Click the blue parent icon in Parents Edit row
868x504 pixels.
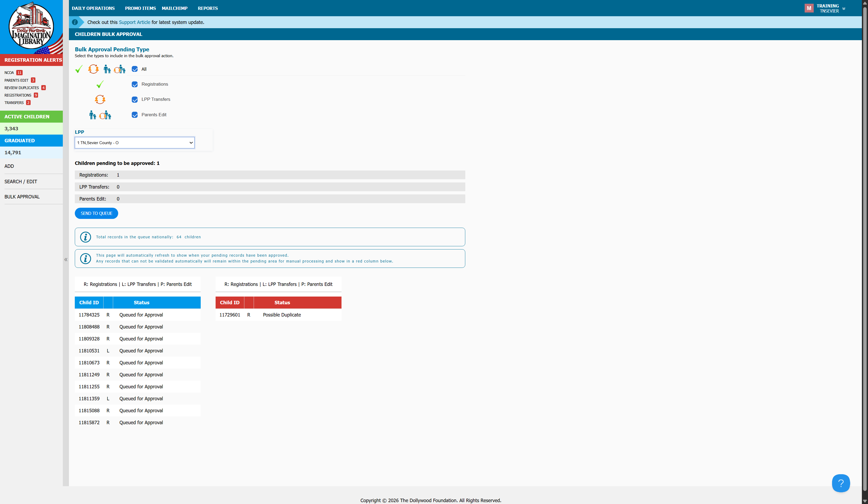(93, 115)
